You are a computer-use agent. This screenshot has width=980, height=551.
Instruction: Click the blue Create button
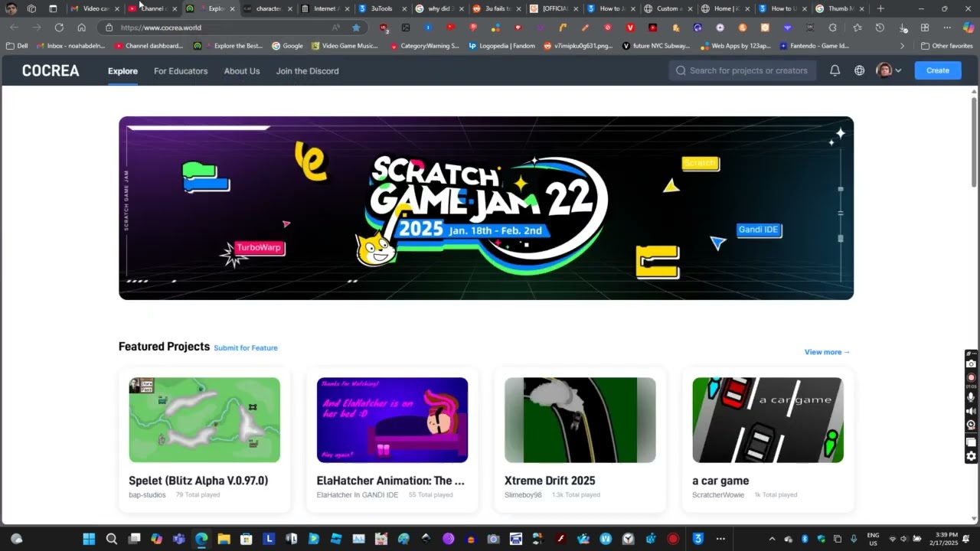938,70
